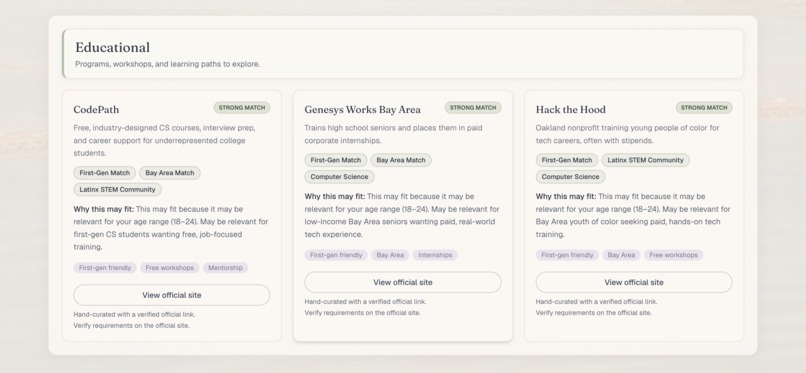Click the STRONG MATCH badge on CodePath card
This screenshot has height=373, width=806.
point(242,108)
